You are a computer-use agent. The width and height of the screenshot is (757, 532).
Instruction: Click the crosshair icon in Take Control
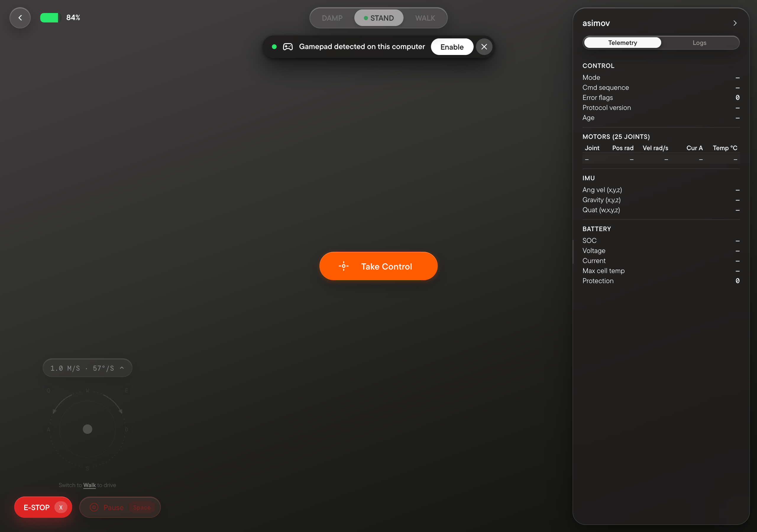click(x=344, y=266)
